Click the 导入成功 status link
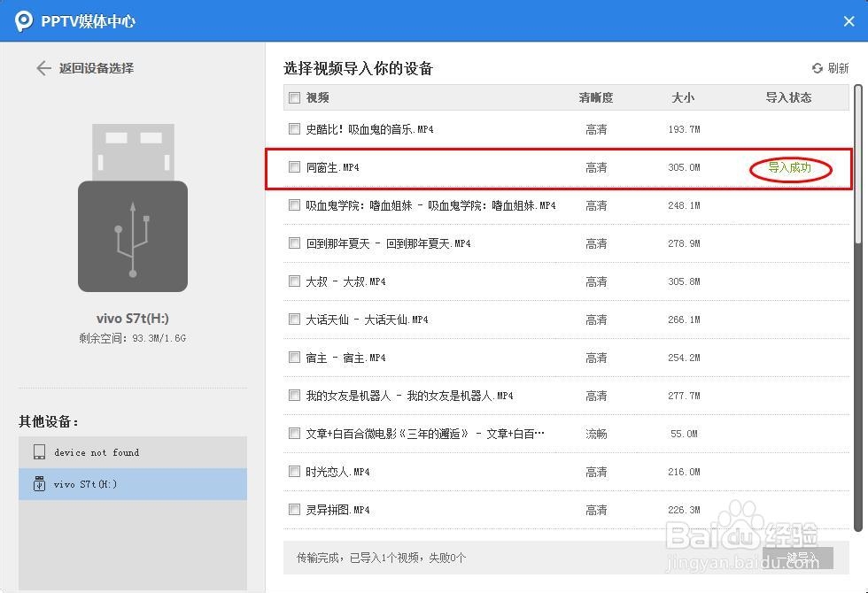Viewport: 868px width, 593px height. pos(789,166)
